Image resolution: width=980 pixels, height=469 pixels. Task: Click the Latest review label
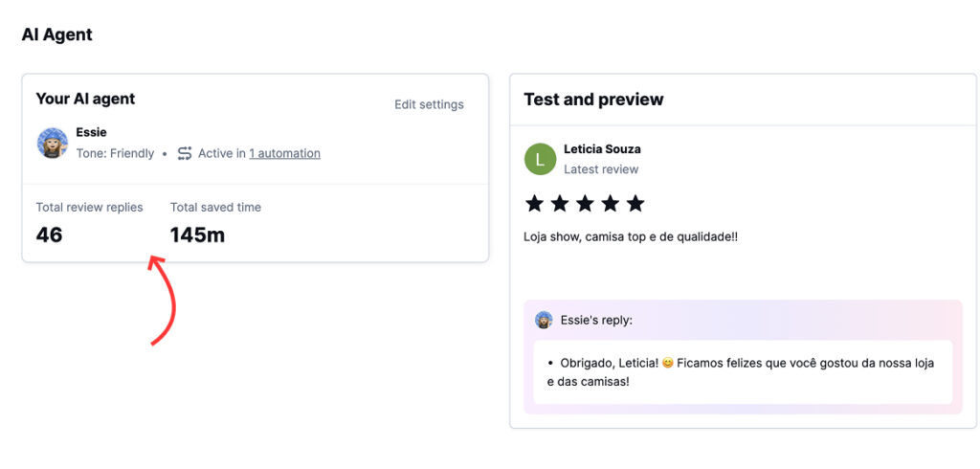coord(601,169)
